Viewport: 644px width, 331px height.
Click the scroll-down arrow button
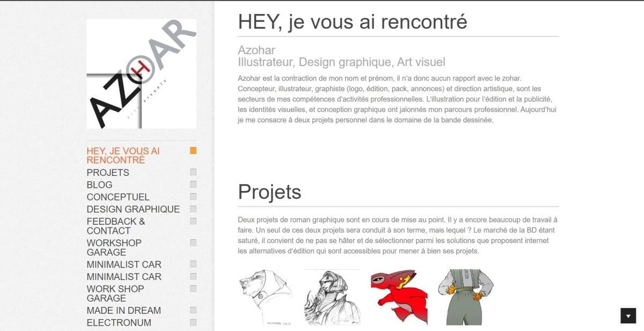628,315
